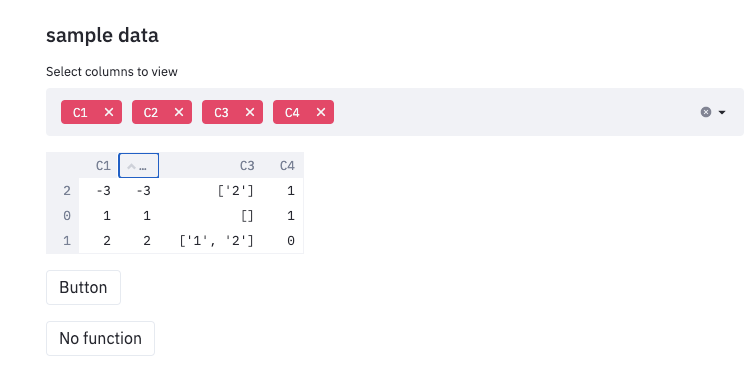The image size is (756, 381).
Task: Click the C4 value 0 cell
Action: pyautogui.click(x=284, y=241)
